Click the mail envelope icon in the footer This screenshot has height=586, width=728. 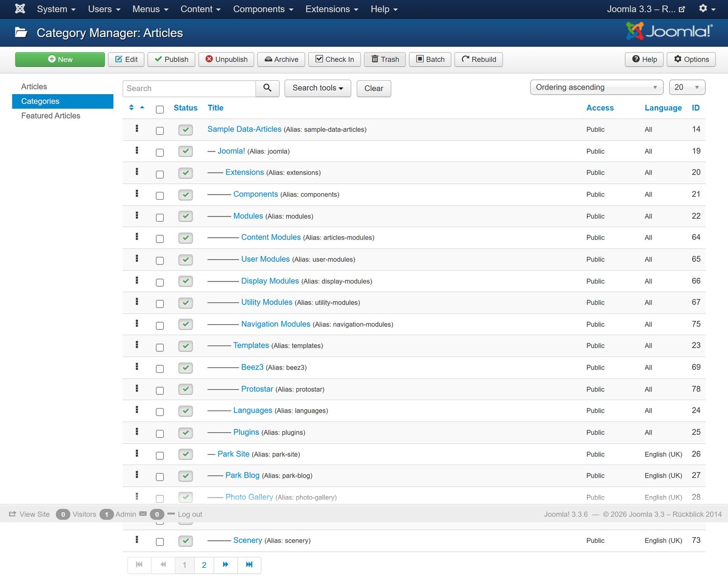click(143, 514)
